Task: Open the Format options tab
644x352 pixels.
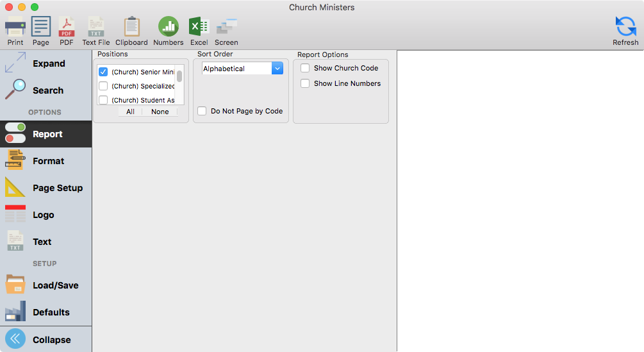Action: [45, 161]
